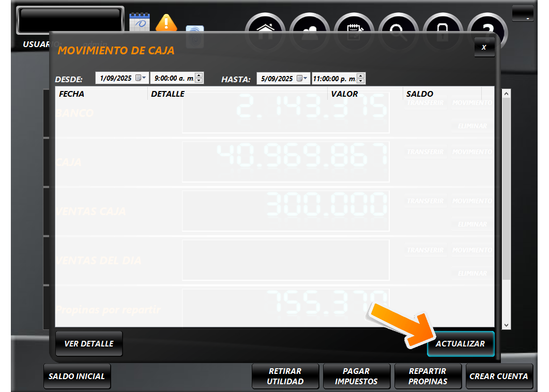Select the PAGAR IMPUESTOS button
Image resolution: width=549 pixels, height=392 pixels.
coord(356,376)
